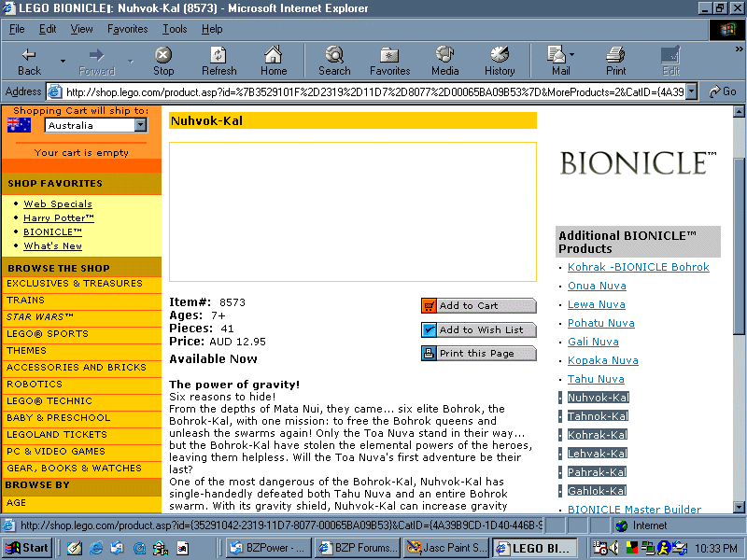Click the volume speaker tray icon

(613, 548)
